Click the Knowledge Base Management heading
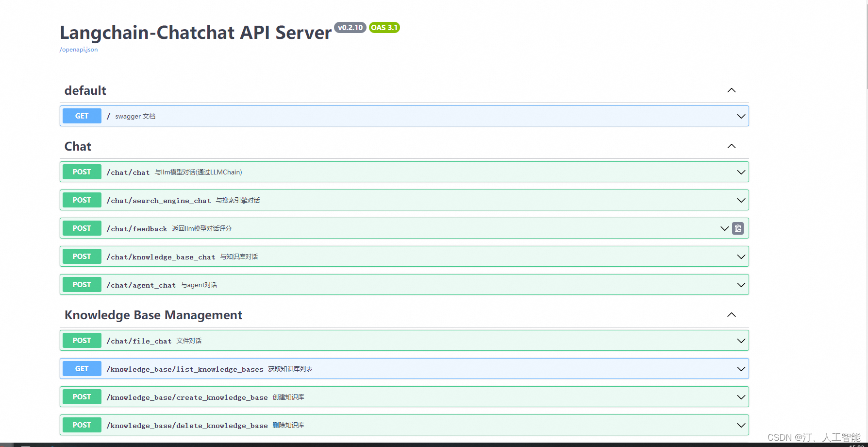 coord(153,315)
